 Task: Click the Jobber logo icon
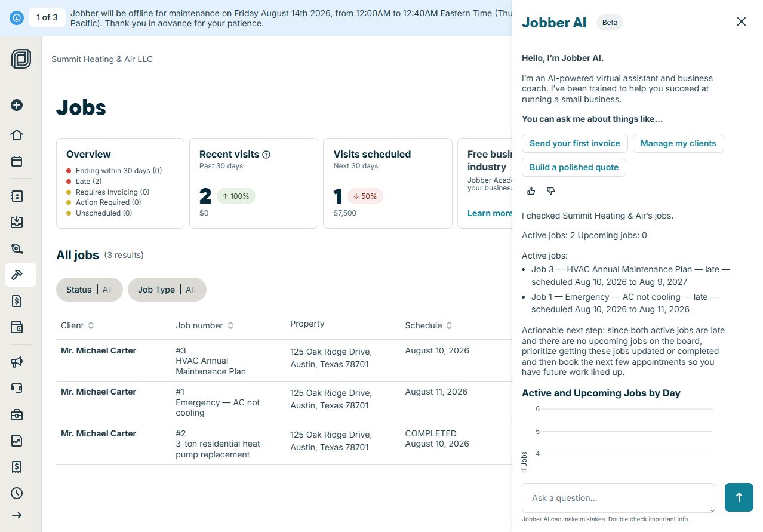click(21, 59)
